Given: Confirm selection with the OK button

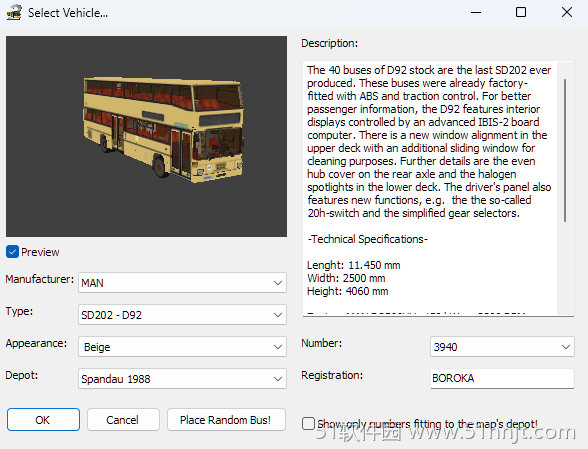Looking at the screenshot, I should (x=43, y=419).
